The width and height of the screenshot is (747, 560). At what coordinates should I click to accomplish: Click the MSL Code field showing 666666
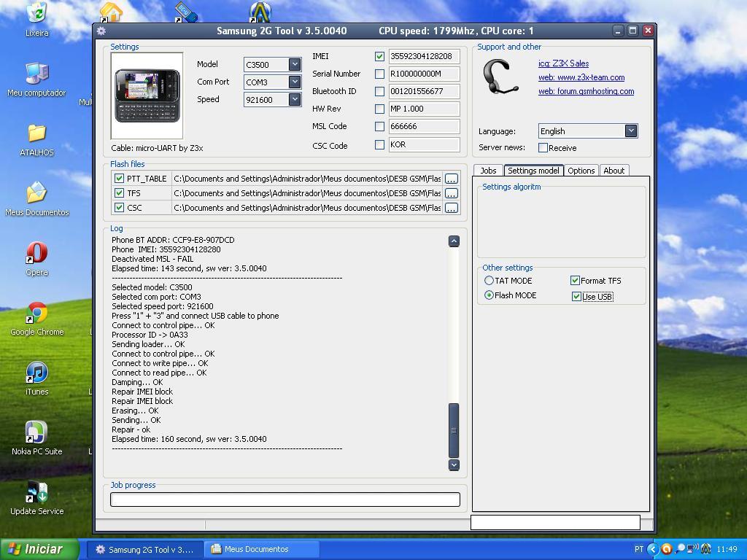click(424, 126)
